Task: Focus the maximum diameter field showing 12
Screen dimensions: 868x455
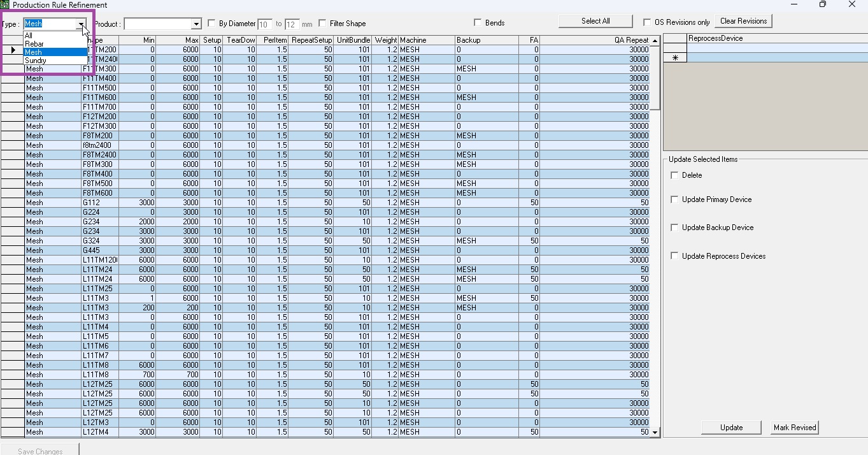Action: point(292,24)
